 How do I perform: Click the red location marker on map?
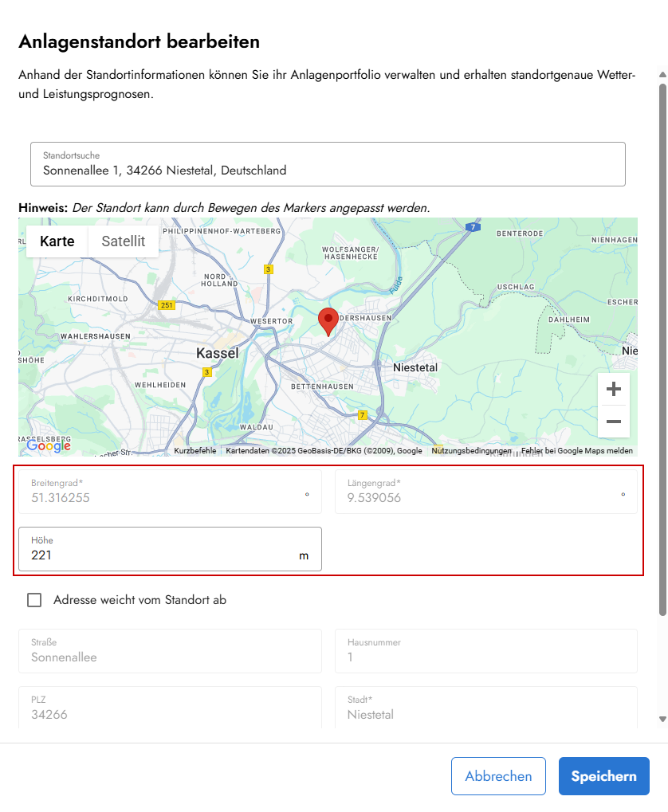pyautogui.click(x=328, y=321)
